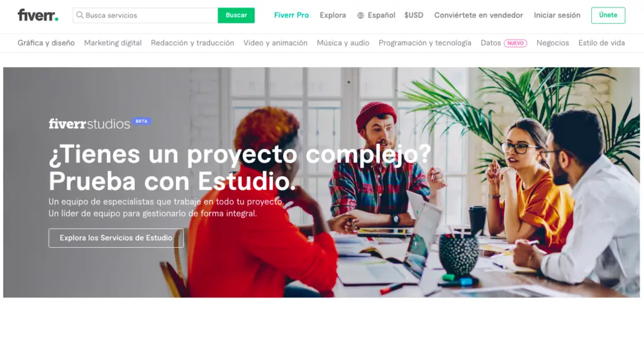This screenshot has width=644, height=339.
Task: Click the Únete sign-up button
Action: coord(608,15)
